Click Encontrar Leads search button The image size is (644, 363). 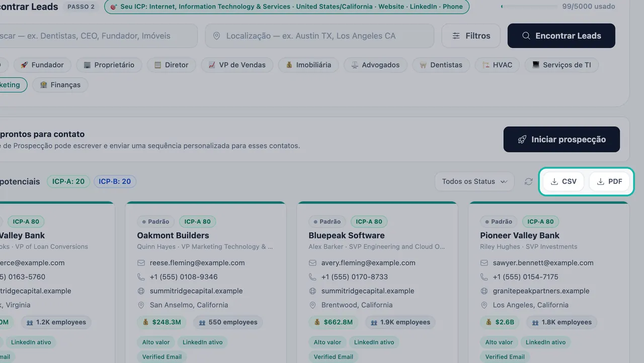click(561, 36)
